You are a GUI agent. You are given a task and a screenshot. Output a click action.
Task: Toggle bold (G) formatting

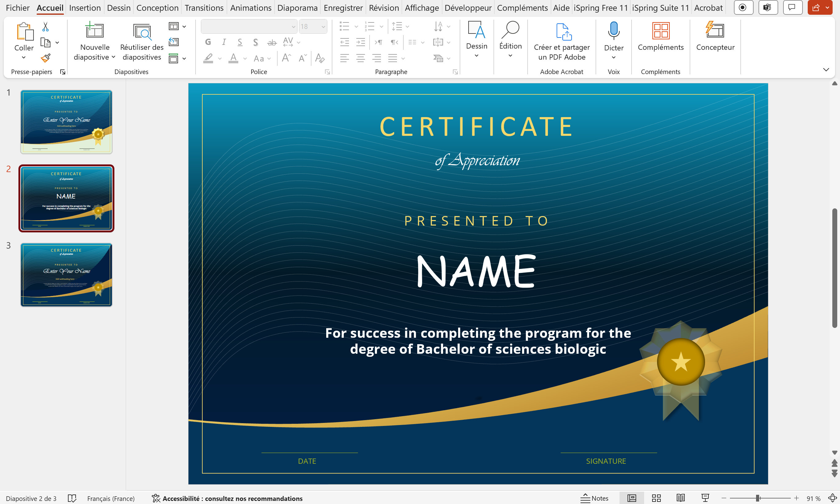[208, 42]
